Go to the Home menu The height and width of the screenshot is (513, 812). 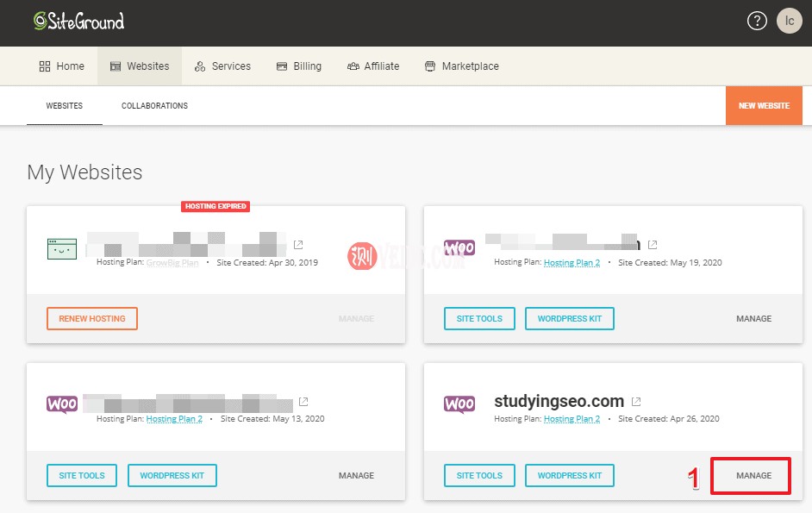click(62, 66)
